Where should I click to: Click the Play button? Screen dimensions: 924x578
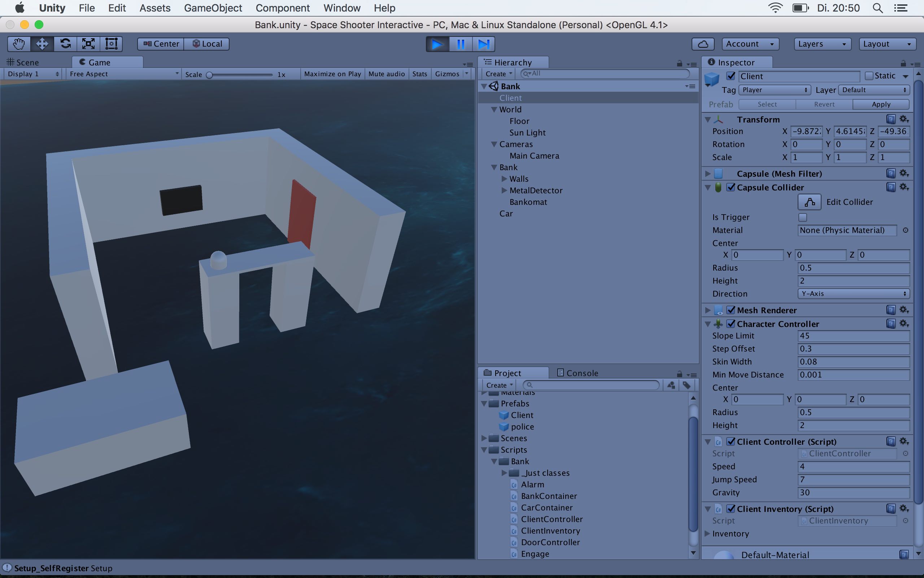(x=437, y=44)
